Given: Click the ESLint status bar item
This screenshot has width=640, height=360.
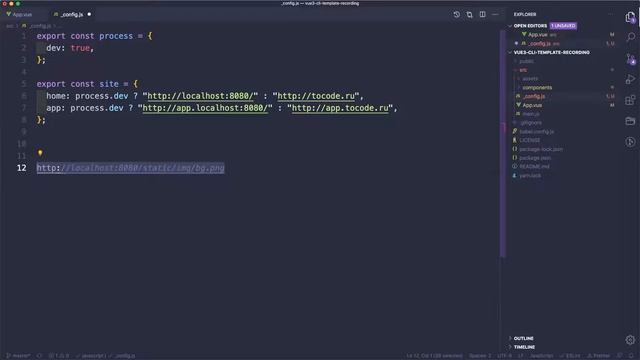Looking at the screenshot, I should click(570, 356).
